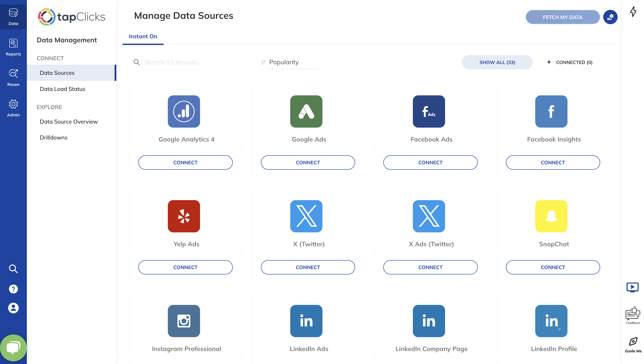
Task: Click the Yelp Ads icon
Action: [x=184, y=216]
